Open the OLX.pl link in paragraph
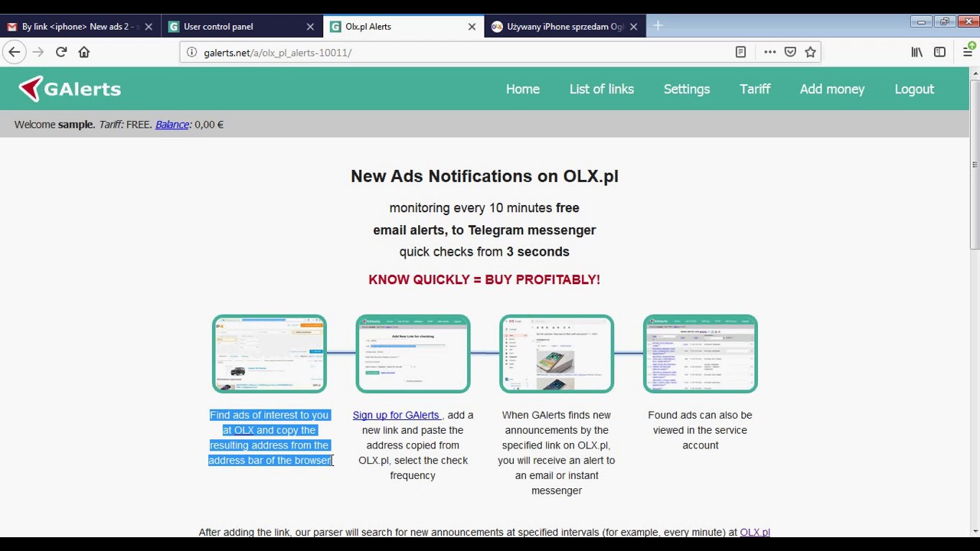 point(755,532)
